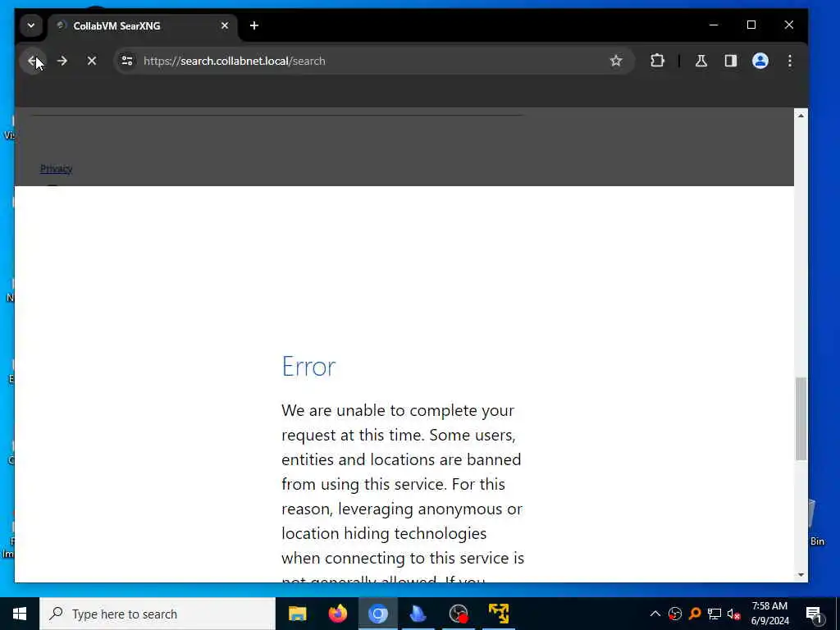Close the CollabVM SearXNG tab
The height and width of the screenshot is (630, 840).
click(225, 25)
